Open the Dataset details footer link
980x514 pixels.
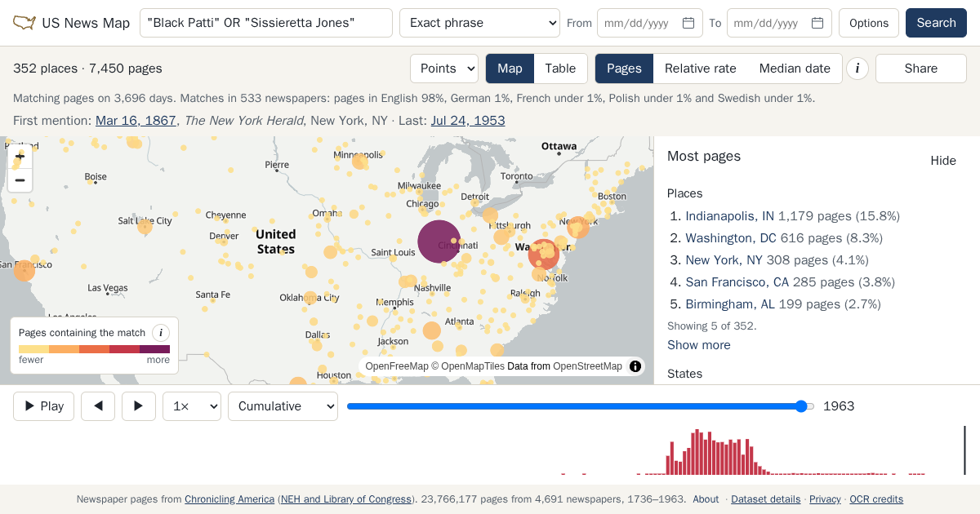coord(765,499)
